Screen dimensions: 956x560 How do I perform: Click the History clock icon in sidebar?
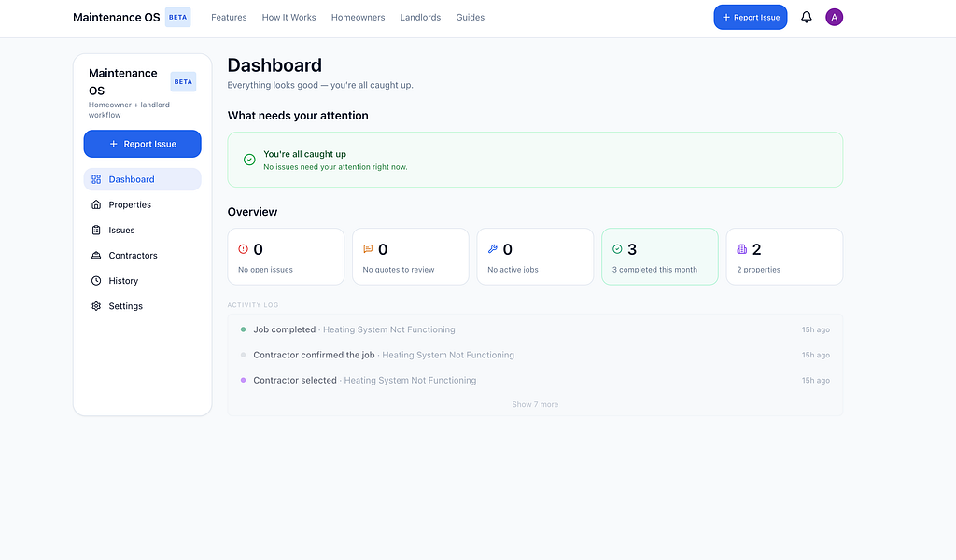pyautogui.click(x=96, y=280)
